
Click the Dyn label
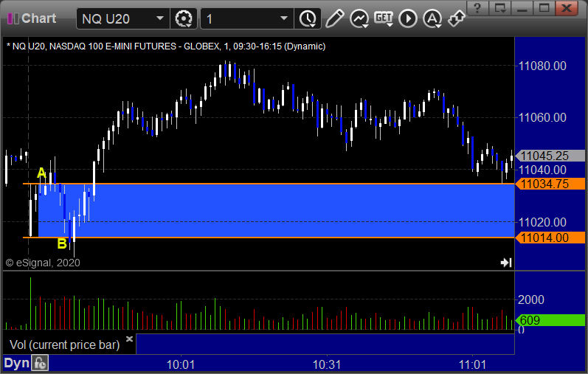pos(16,363)
